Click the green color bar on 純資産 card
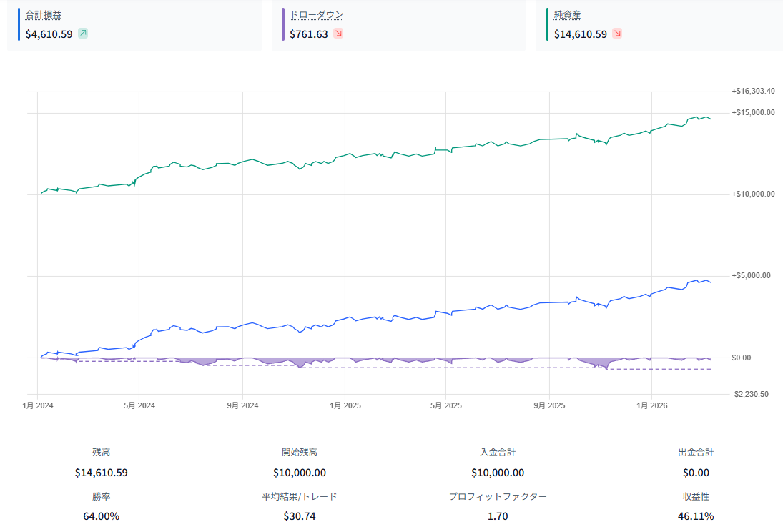Screen dimensions: 783x532 tap(548, 24)
